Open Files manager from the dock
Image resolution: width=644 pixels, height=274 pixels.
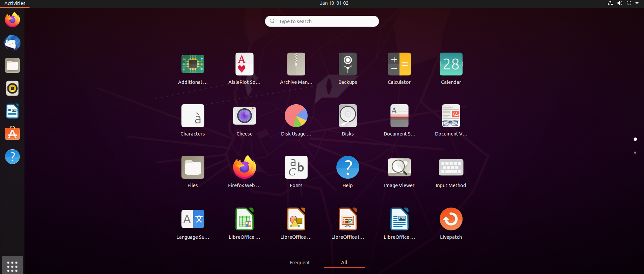click(12, 65)
